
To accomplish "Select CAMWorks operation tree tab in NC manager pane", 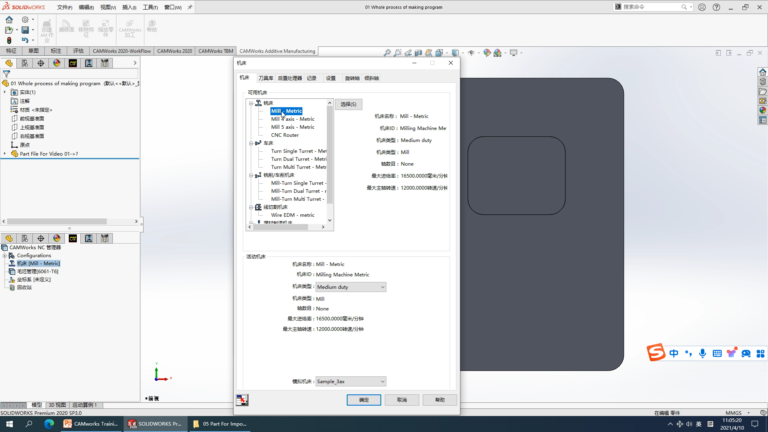I will pos(89,239).
